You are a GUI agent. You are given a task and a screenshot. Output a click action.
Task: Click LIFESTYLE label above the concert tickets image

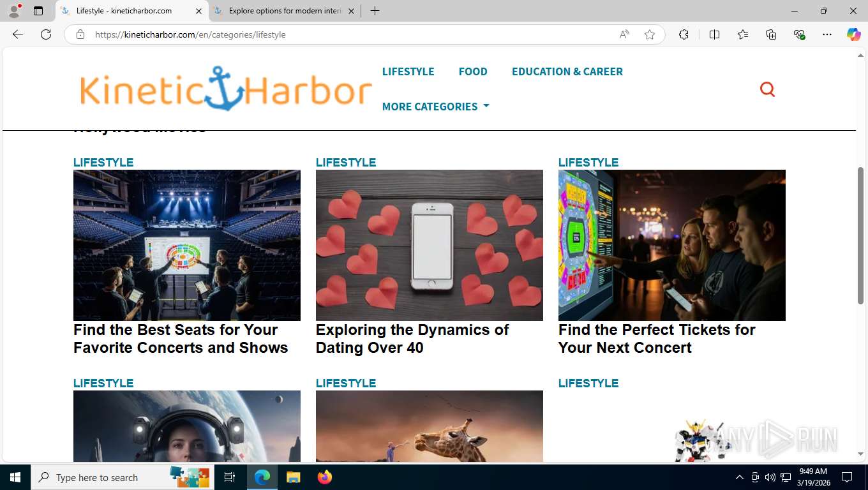coord(588,163)
